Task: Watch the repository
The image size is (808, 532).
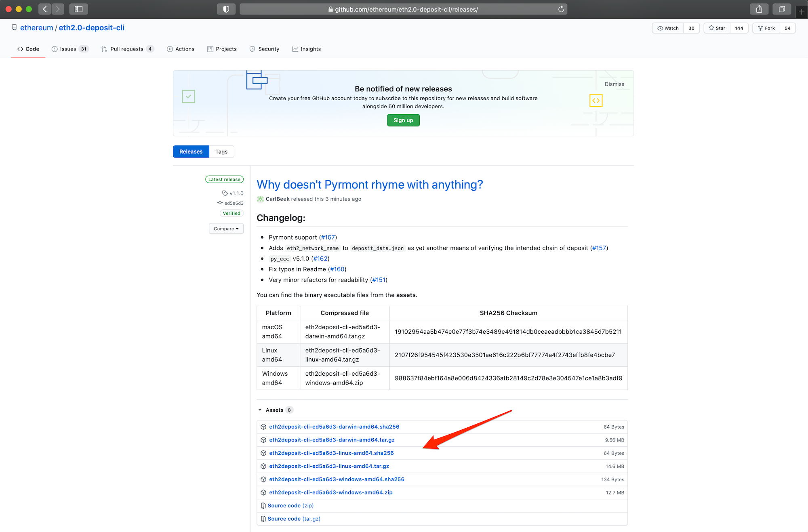Action: tap(668, 28)
